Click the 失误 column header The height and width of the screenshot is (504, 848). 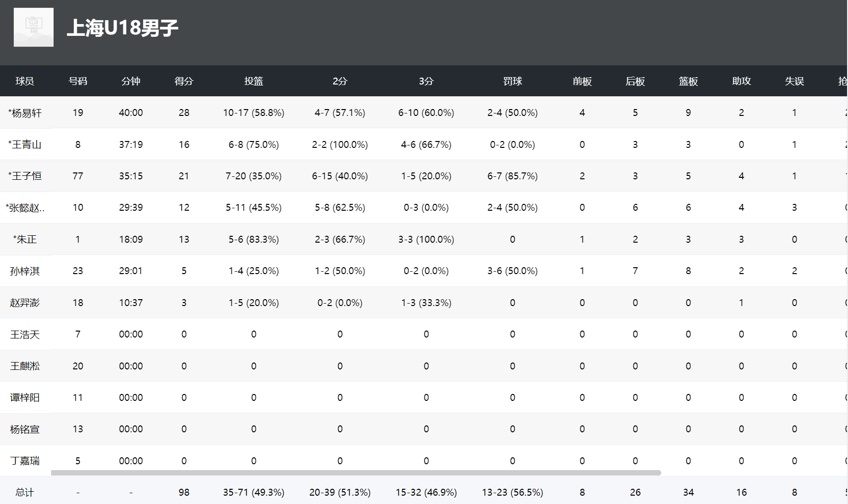(x=794, y=81)
